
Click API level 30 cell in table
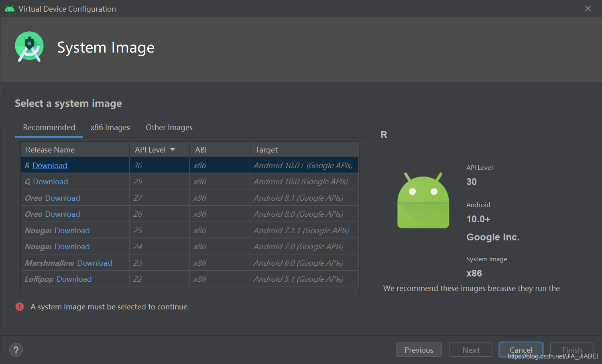point(159,165)
